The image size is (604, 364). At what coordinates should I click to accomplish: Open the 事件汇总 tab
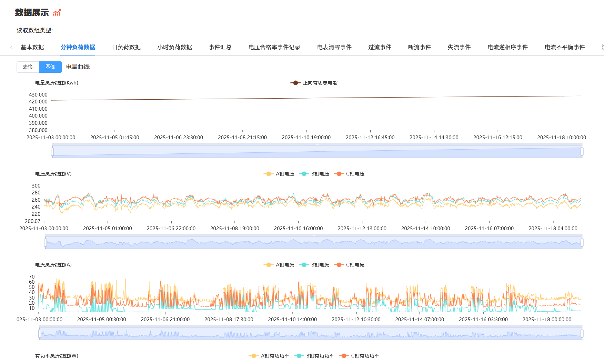coord(220,47)
